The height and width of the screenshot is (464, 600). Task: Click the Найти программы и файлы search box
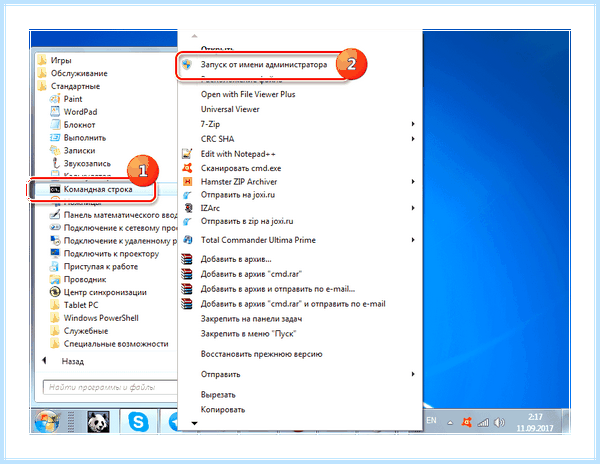click(110, 387)
